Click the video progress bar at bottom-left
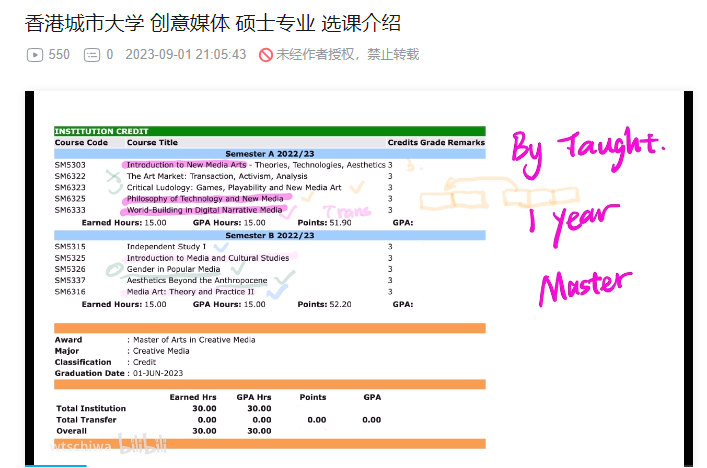Viewport: 707px width, 468px height. (40, 465)
